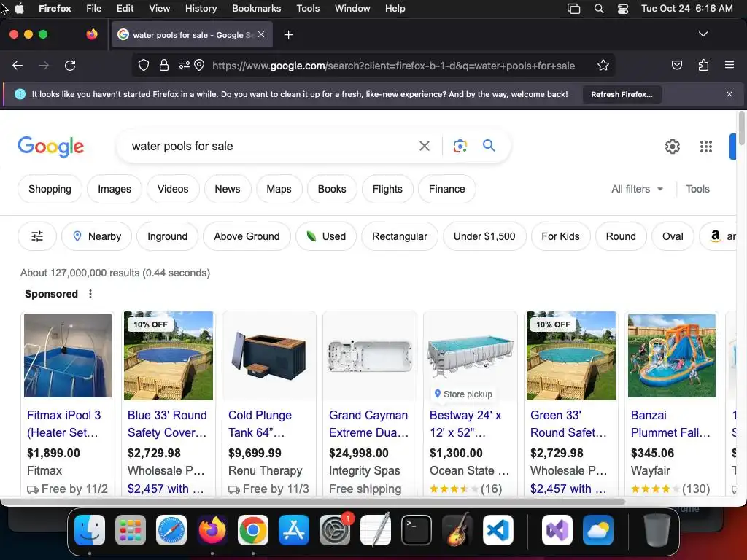
Task: Click the site padlock security icon
Action: tap(164, 65)
